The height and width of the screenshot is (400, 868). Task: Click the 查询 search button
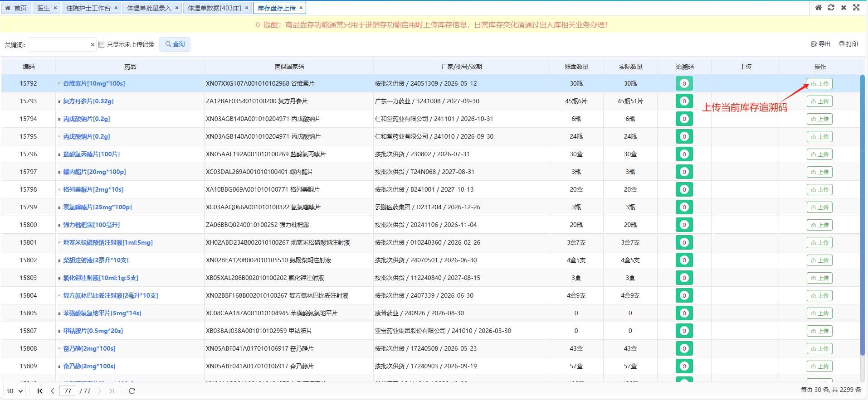pyautogui.click(x=175, y=44)
